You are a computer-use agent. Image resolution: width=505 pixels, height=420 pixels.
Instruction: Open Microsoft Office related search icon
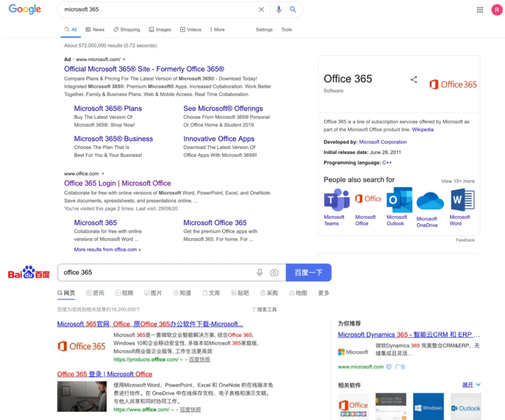coord(368,199)
